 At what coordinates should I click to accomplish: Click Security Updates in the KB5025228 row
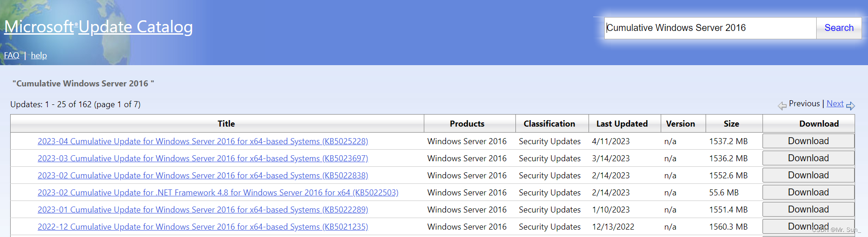(550, 141)
